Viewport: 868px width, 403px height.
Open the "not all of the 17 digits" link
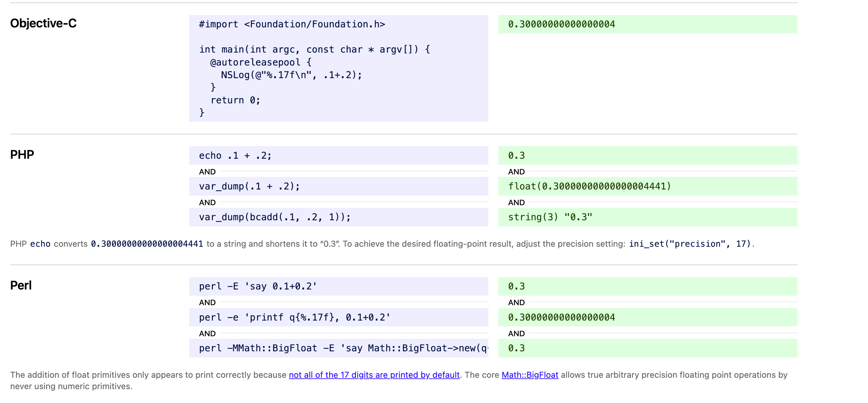(x=374, y=375)
